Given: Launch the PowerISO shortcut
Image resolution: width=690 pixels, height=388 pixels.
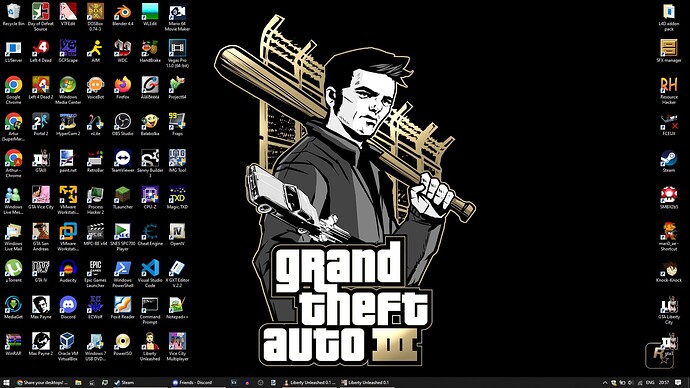Looking at the screenshot, I should click(x=123, y=344).
